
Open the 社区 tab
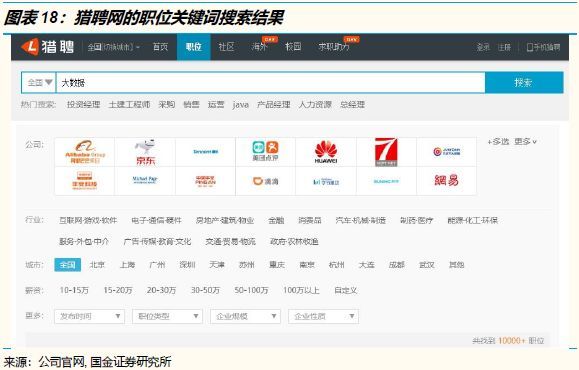click(226, 47)
